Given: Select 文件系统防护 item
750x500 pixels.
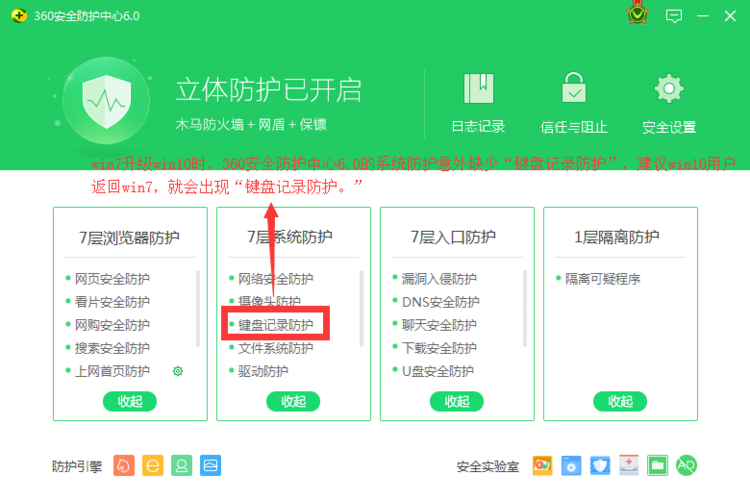Looking at the screenshot, I should [x=276, y=348].
